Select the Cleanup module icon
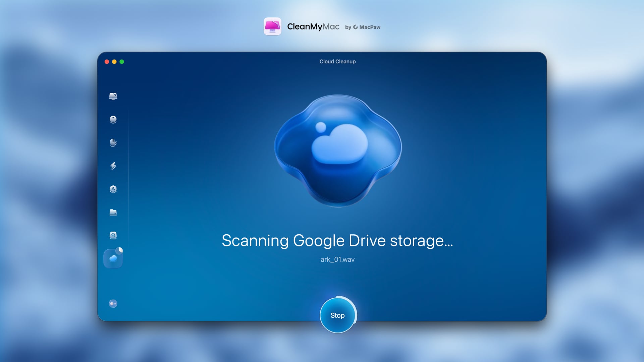The image size is (644, 362). 113,120
